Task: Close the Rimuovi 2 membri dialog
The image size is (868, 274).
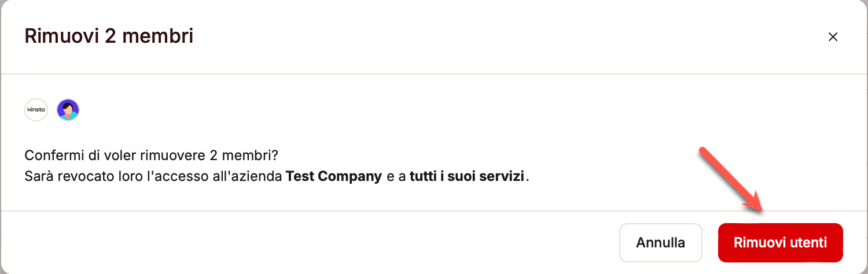Action: 833,37
